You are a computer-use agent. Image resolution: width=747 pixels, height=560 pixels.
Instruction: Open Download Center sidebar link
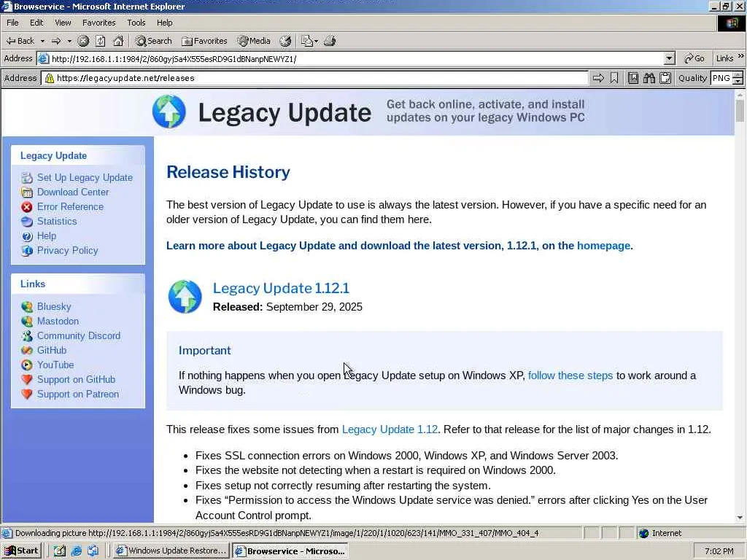[x=73, y=192]
